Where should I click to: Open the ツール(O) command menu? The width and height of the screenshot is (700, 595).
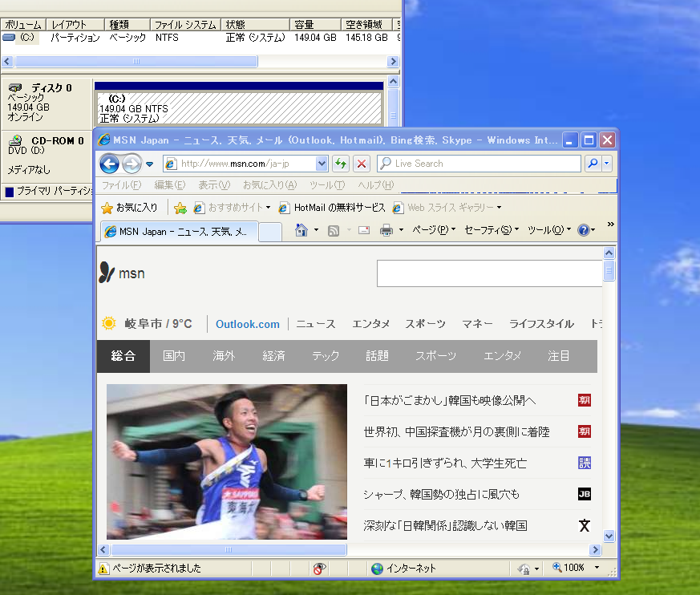pos(549,230)
